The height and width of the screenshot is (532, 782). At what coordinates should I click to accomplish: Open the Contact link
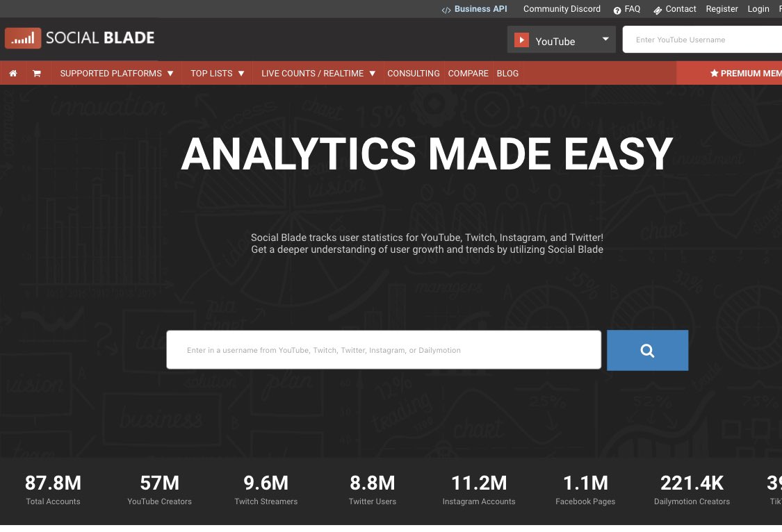[681, 9]
